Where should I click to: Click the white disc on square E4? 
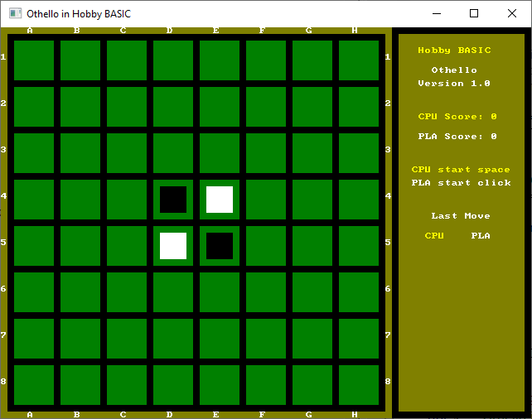[x=220, y=200]
